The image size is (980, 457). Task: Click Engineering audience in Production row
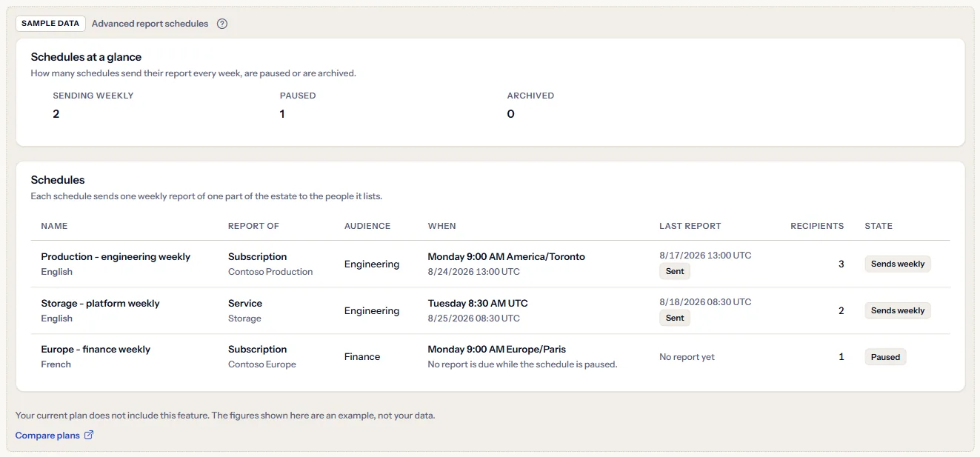pos(372,264)
